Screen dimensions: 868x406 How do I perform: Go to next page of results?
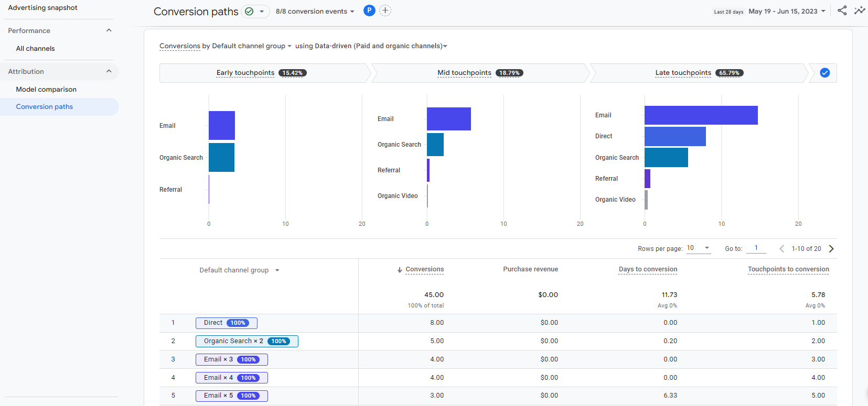pos(831,249)
